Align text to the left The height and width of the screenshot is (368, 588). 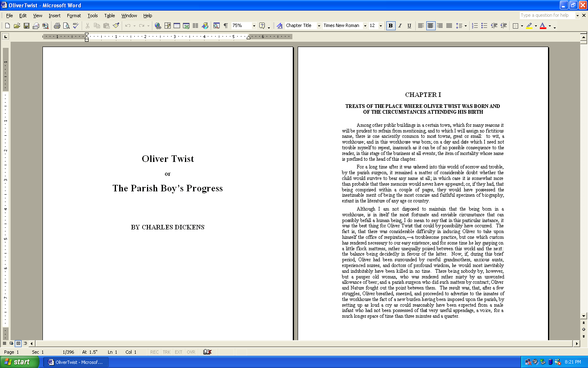pos(421,26)
